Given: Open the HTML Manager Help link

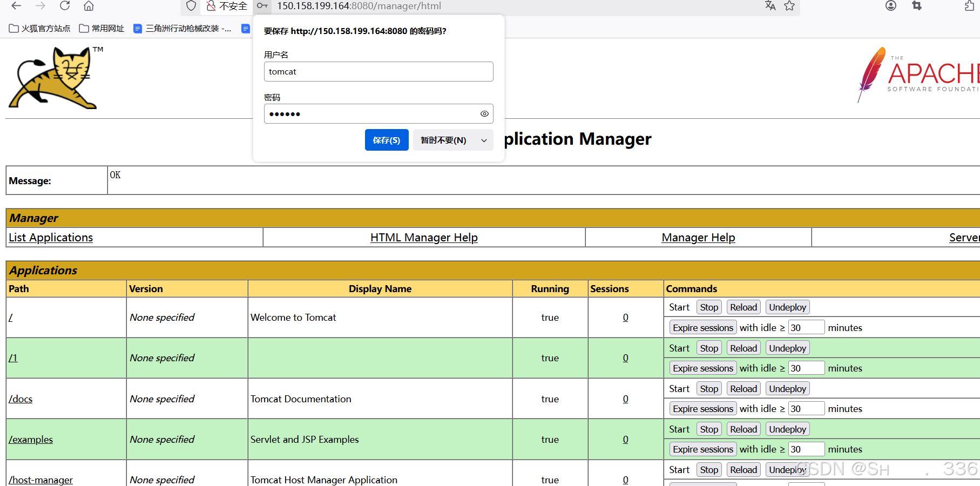Looking at the screenshot, I should [x=424, y=238].
